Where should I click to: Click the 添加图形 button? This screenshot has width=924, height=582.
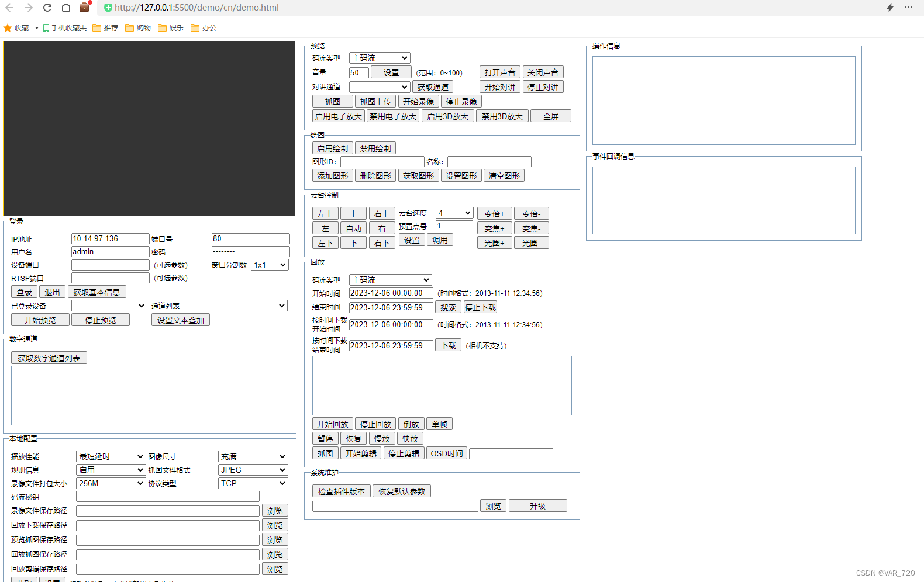pyautogui.click(x=332, y=175)
